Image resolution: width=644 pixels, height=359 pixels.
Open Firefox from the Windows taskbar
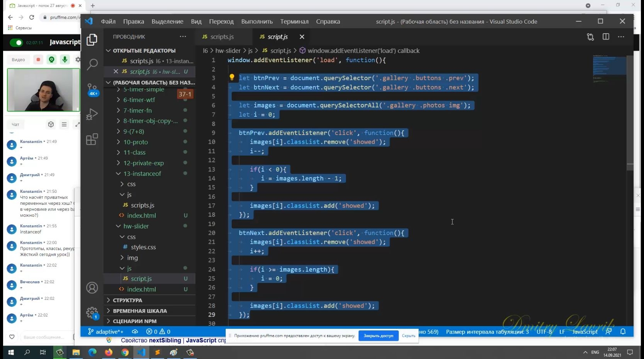pos(108,352)
